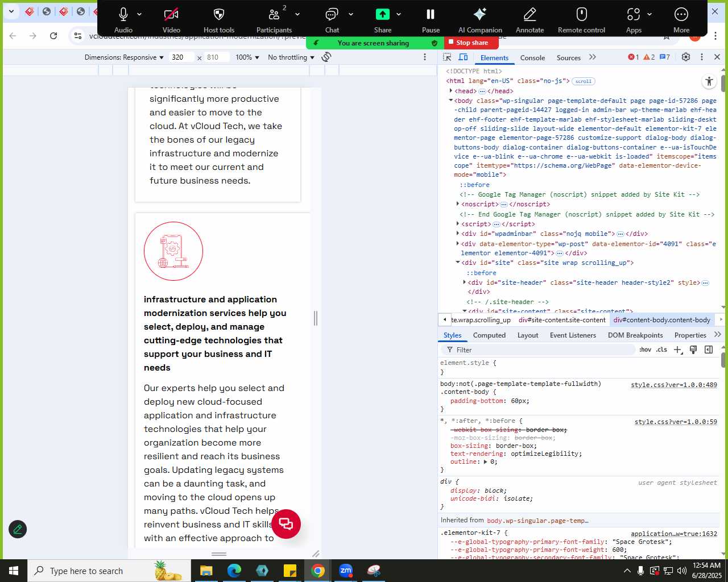Open the Computed tab
728x582 pixels.
[489, 335]
